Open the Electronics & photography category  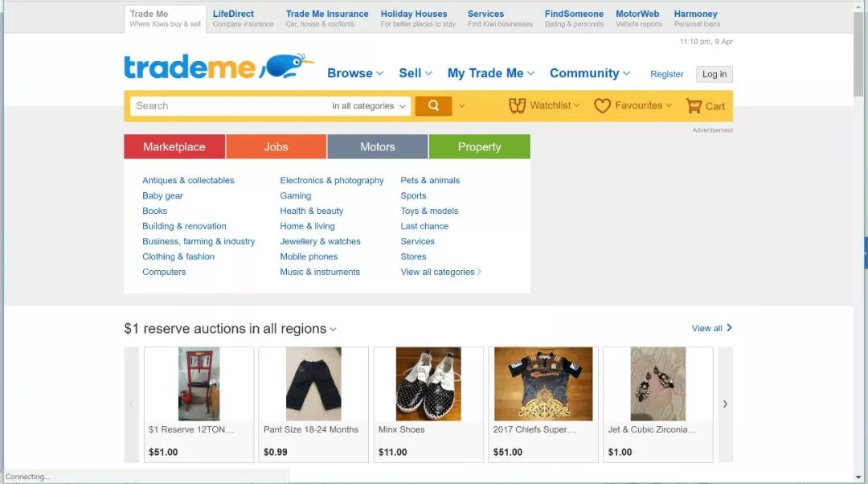tap(332, 181)
